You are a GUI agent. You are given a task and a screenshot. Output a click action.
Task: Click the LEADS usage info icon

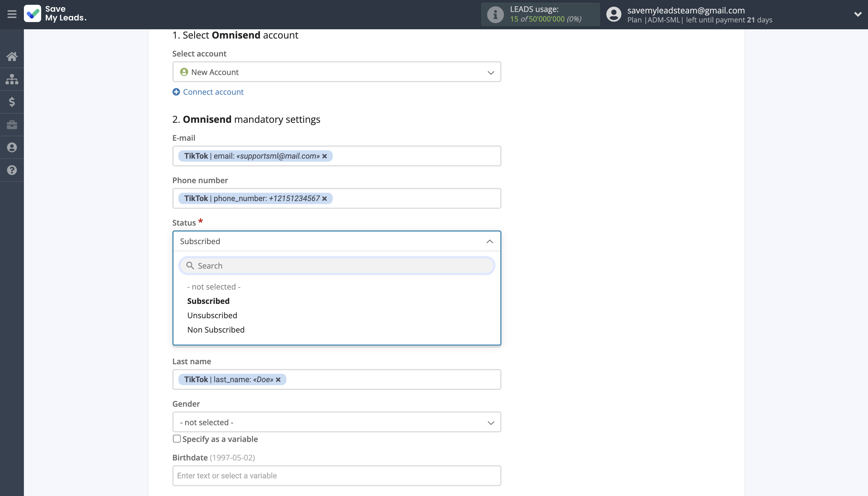(495, 14)
